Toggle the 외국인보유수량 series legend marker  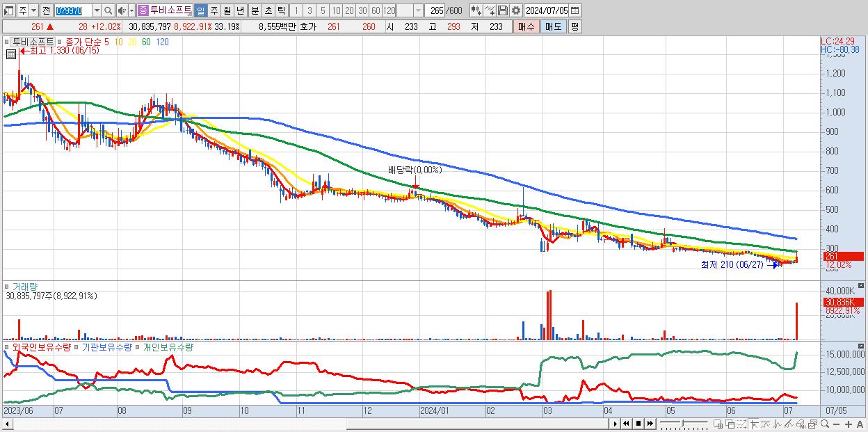[7, 346]
